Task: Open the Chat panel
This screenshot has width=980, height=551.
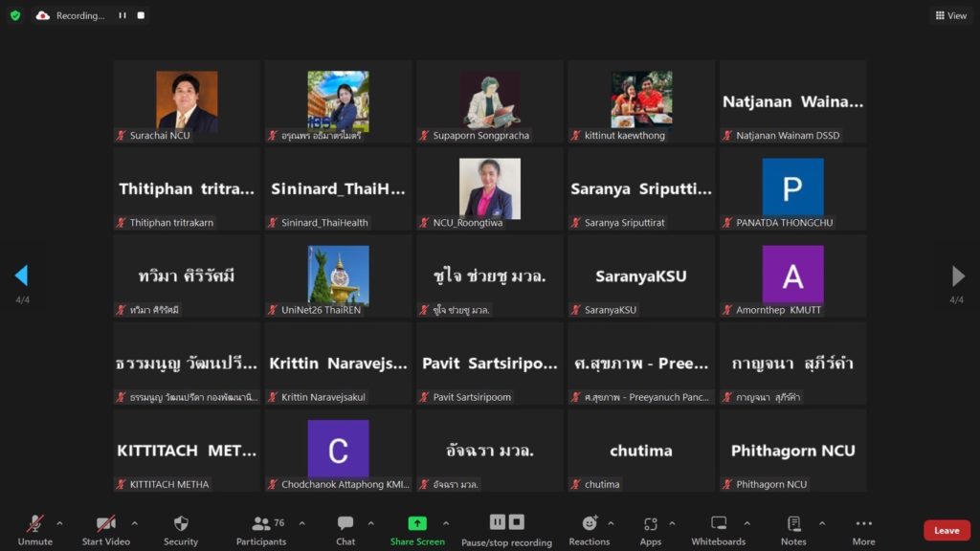Action: click(x=345, y=524)
